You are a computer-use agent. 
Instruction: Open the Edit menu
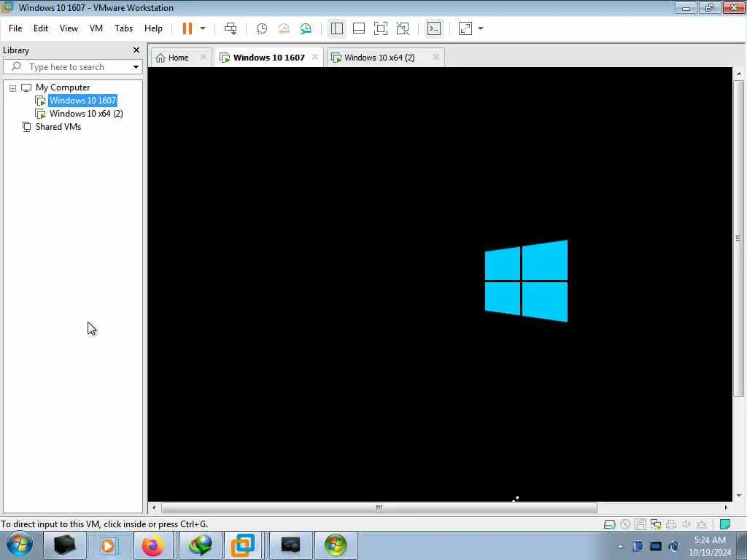pos(41,28)
